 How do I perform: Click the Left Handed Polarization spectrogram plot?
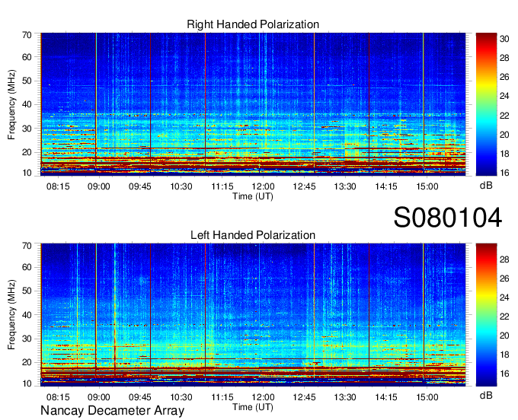pyautogui.click(x=253, y=315)
